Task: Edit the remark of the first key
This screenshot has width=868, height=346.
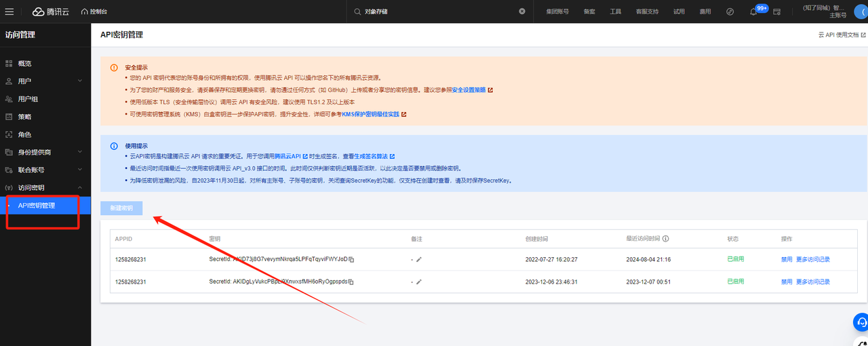Action: tap(419, 260)
